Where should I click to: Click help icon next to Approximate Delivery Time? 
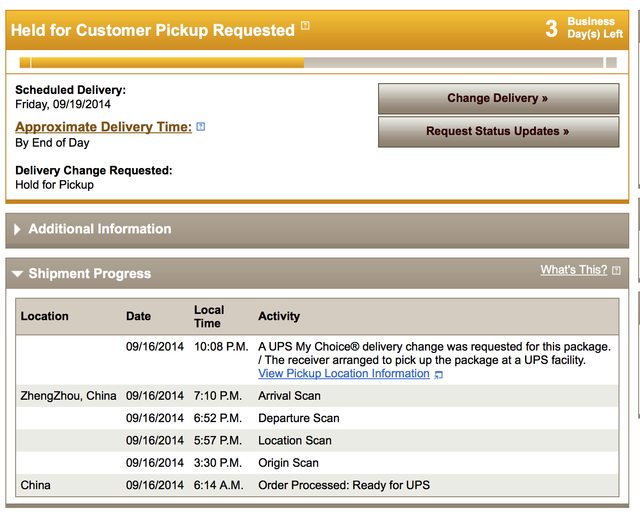[201, 127]
